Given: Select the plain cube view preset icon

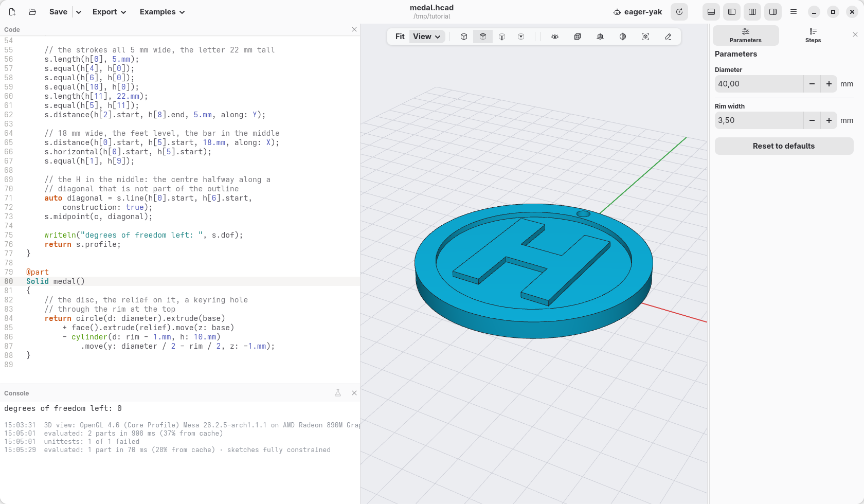Looking at the screenshot, I should [464, 37].
